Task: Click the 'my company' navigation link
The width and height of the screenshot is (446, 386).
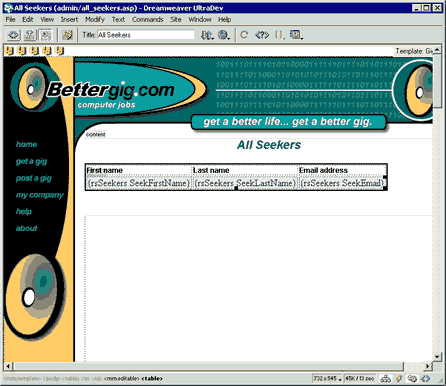Action: pos(40,195)
